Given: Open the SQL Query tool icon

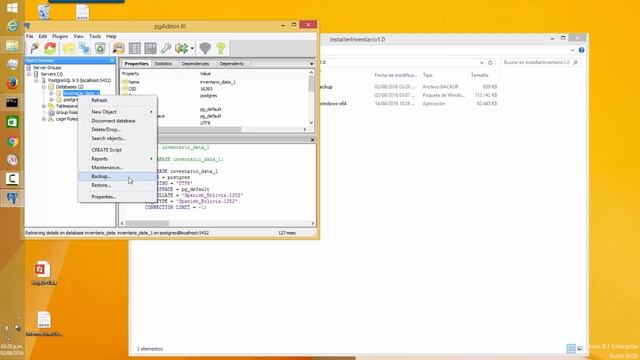Looking at the screenshot, I should click(x=119, y=48).
